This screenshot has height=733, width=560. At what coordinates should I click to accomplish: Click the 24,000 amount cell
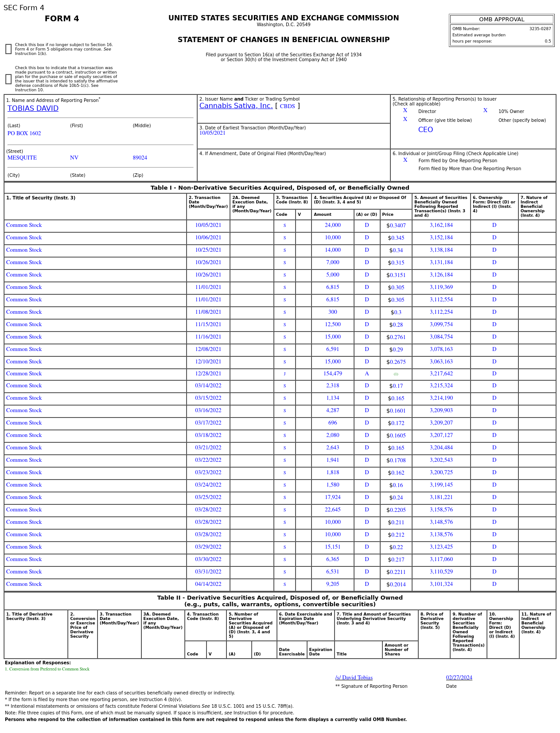[333, 226]
